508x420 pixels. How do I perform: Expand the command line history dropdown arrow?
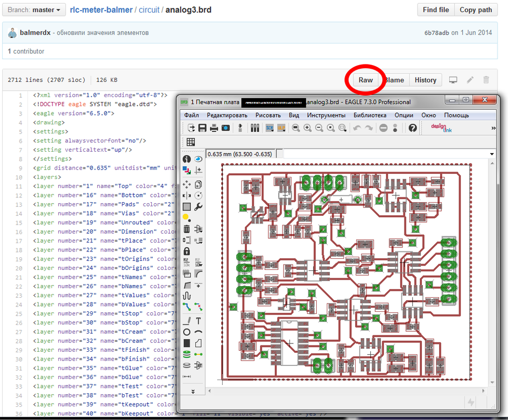492,154
